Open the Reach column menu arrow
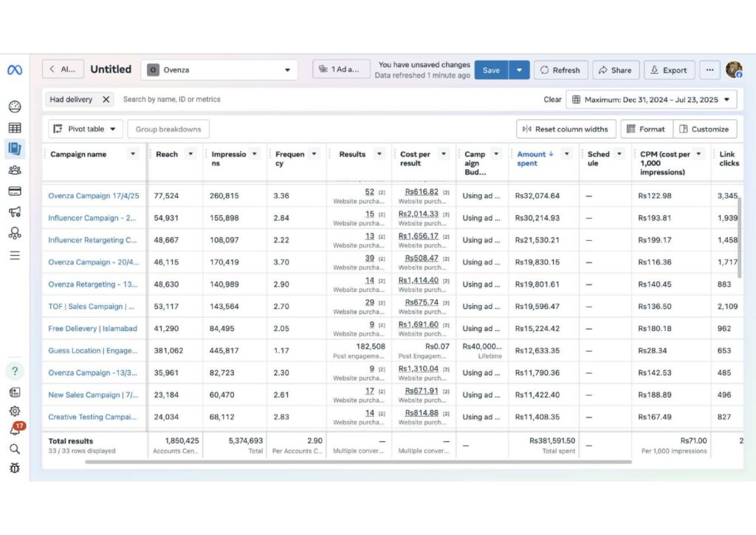 click(x=190, y=154)
